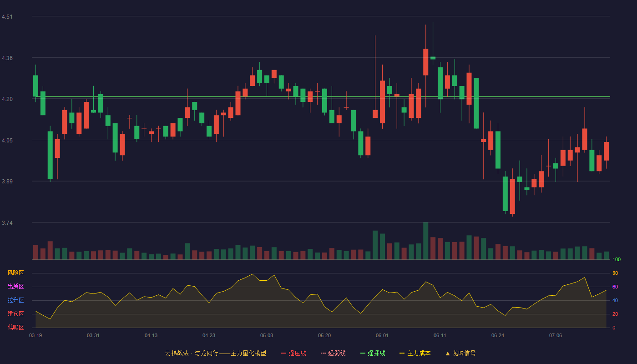Click the green 强撑线 legend marker
637x364 pixels.
coord(363,353)
